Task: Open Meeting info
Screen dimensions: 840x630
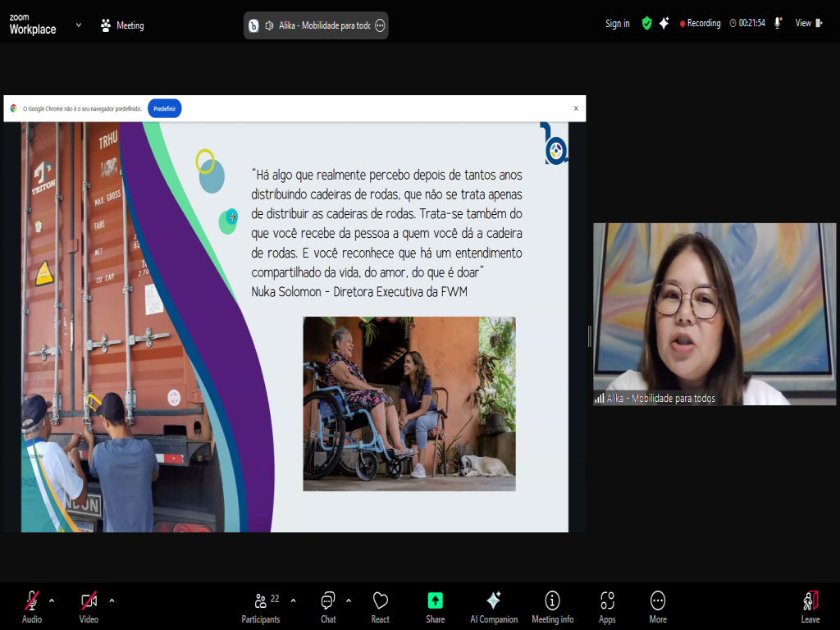Action: point(552,605)
